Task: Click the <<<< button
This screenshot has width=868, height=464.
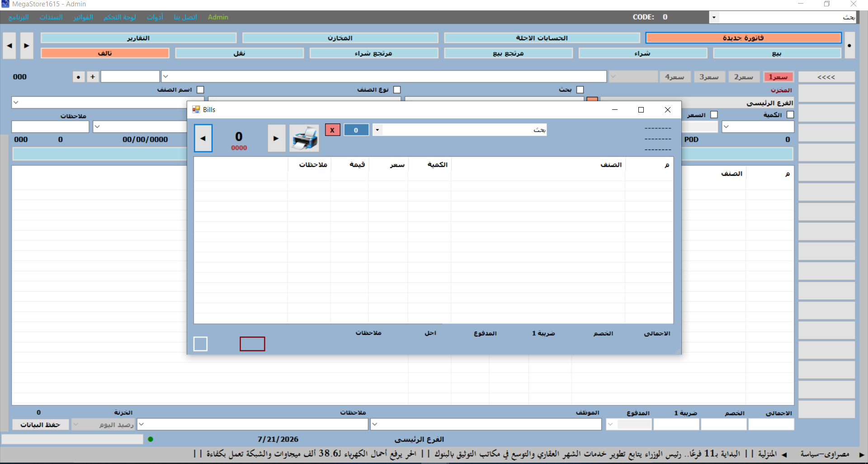Action: [826, 77]
